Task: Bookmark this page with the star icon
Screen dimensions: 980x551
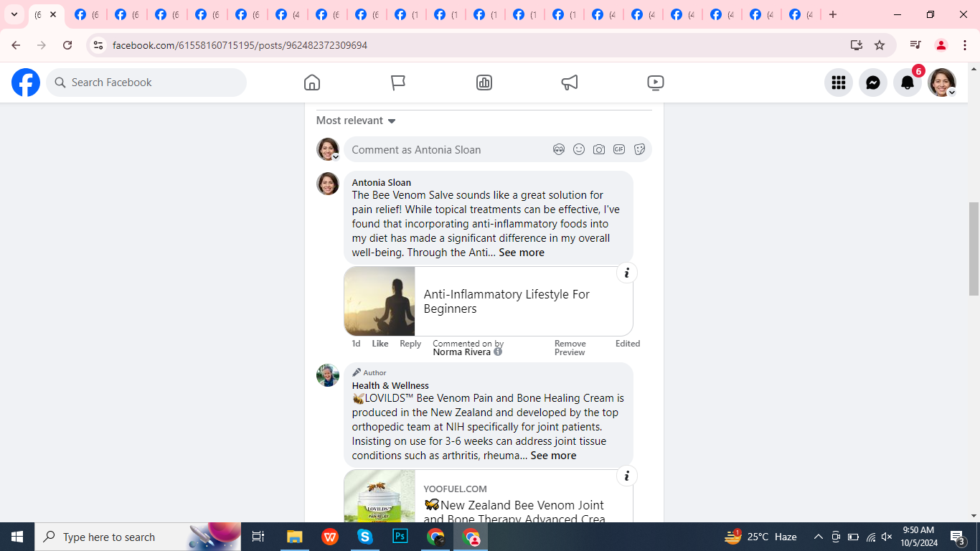Action: pos(880,45)
